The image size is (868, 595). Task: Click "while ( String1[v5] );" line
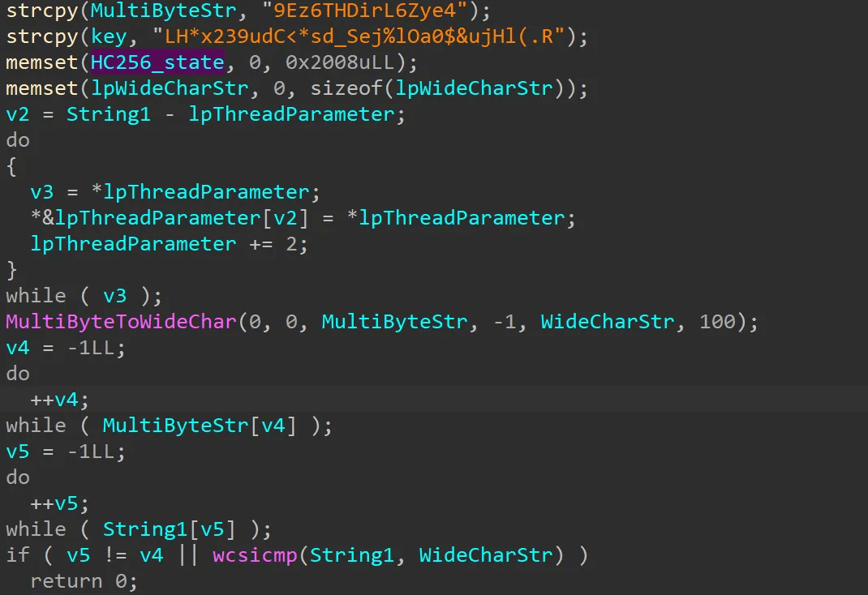pyautogui.click(x=139, y=530)
